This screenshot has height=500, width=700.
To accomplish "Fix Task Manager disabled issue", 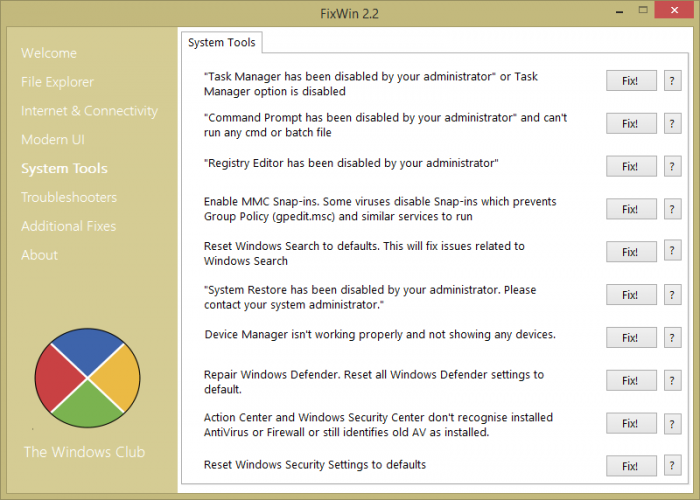I will (x=631, y=81).
